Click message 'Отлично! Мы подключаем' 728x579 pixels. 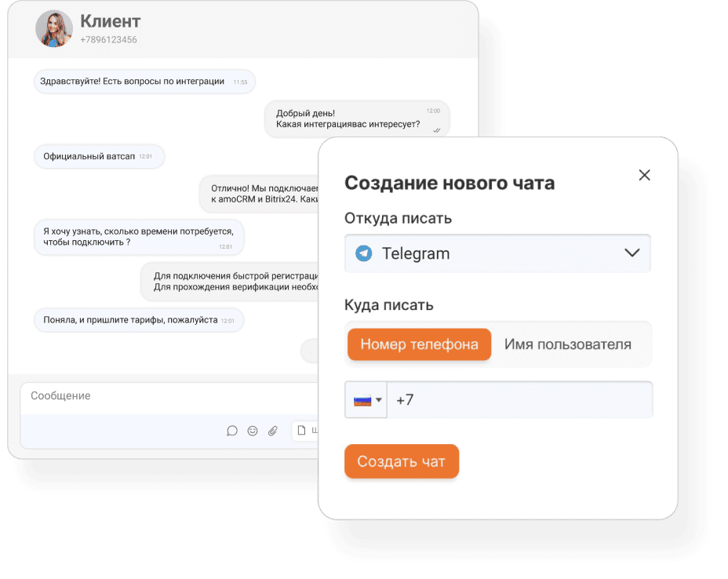[x=260, y=194]
